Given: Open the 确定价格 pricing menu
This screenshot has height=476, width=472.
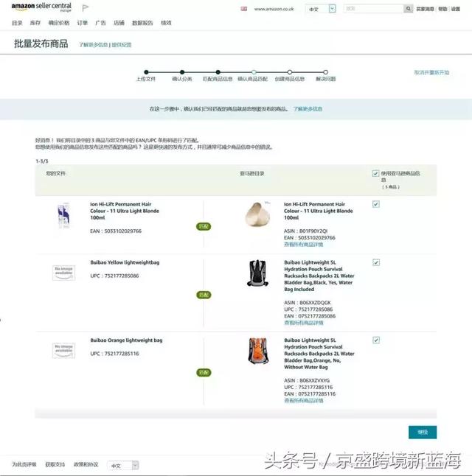Looking at the screenshot, I should coord(59,23).
